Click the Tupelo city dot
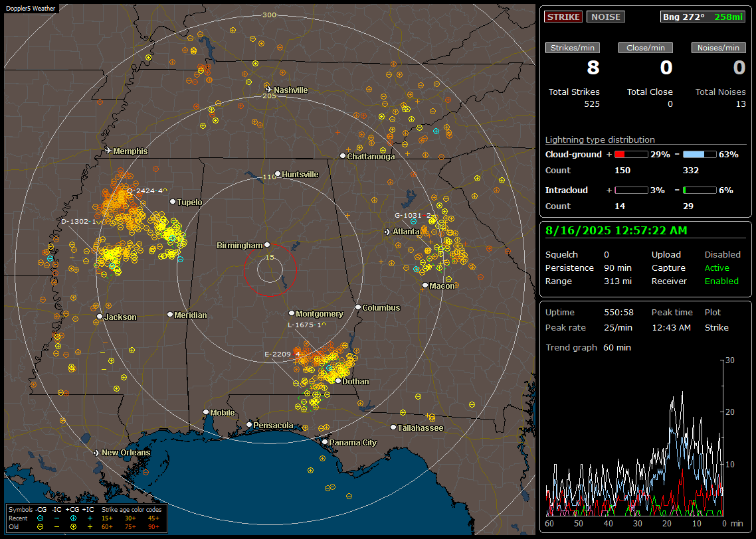 (x=173, y=202)
